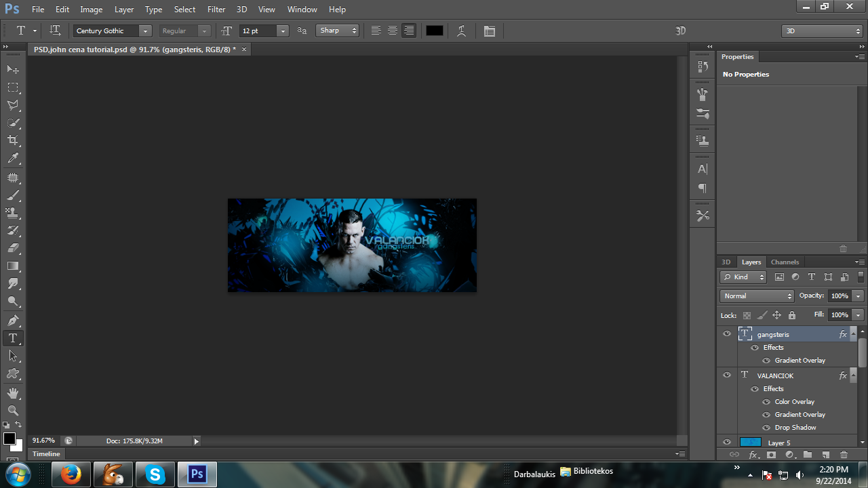Toggle layer filtering on or off

tap(861, 277)
